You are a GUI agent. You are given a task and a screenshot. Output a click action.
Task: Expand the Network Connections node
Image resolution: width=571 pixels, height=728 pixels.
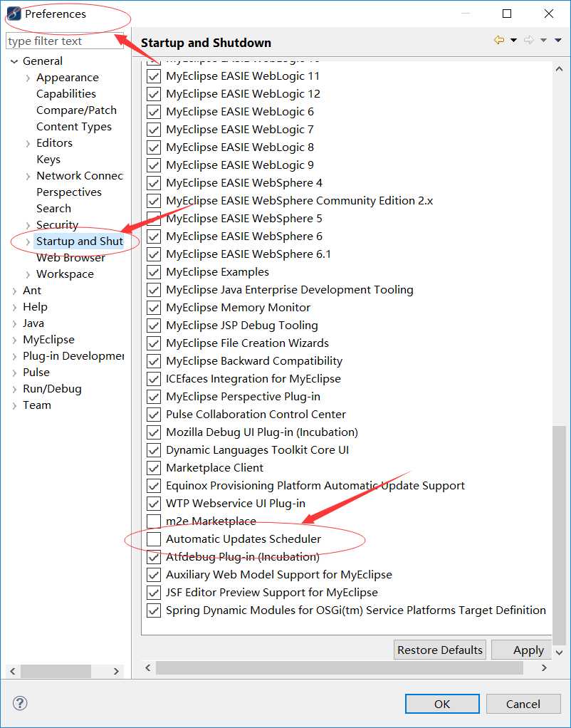tap(28, 177)
